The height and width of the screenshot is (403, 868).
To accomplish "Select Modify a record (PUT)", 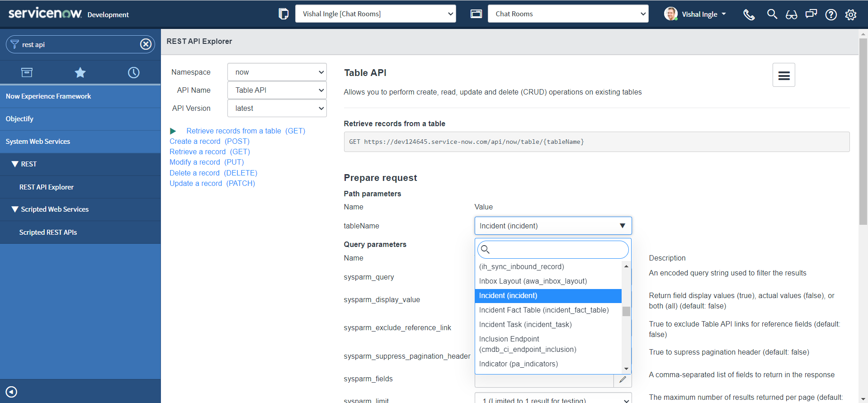I will click(207, 162).
